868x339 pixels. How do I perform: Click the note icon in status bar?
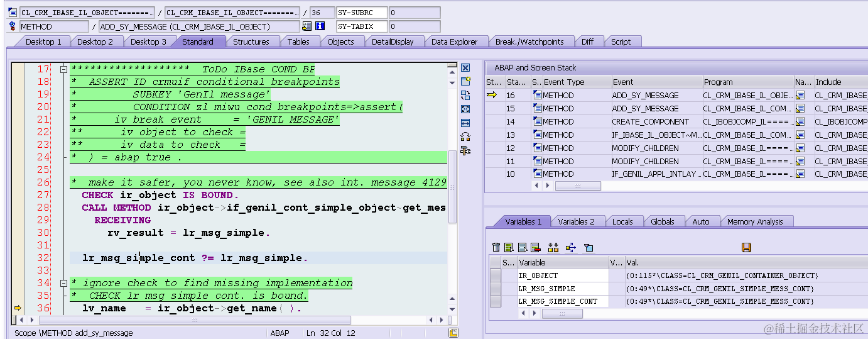pyautogui.click(x=453, y=333)
